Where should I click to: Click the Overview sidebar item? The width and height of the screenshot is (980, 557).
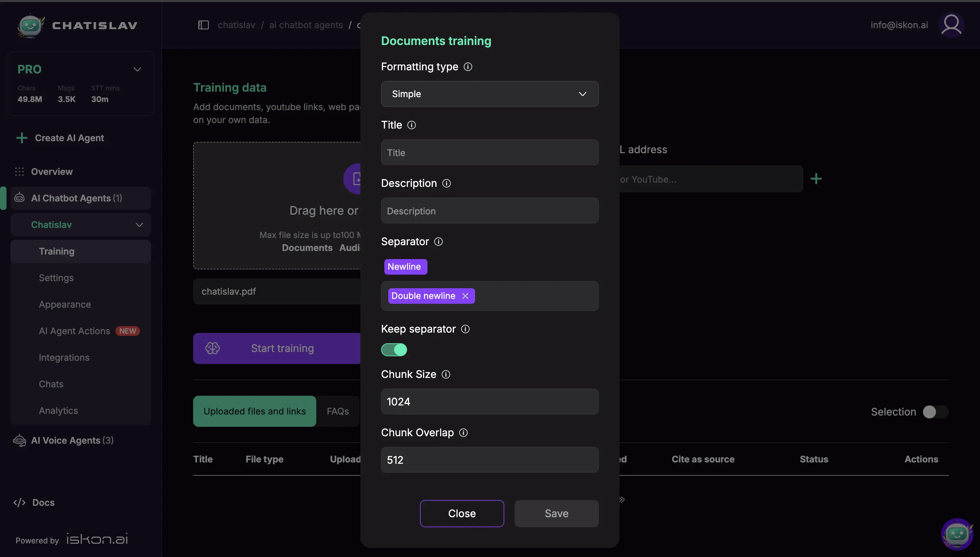52,171
